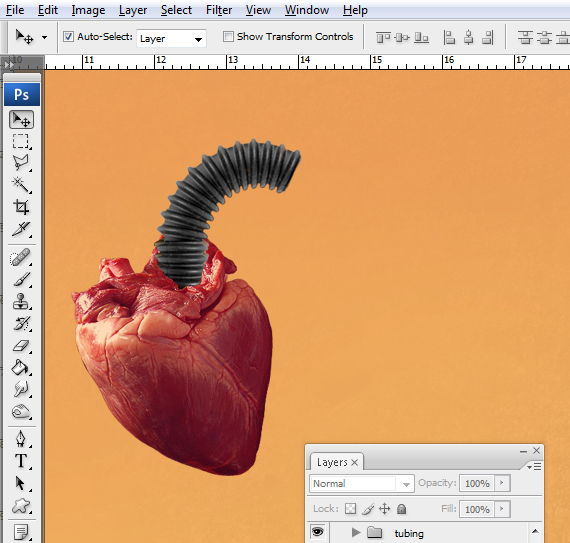Open the Normal blend mode dropdown

[x=362, y=483]
